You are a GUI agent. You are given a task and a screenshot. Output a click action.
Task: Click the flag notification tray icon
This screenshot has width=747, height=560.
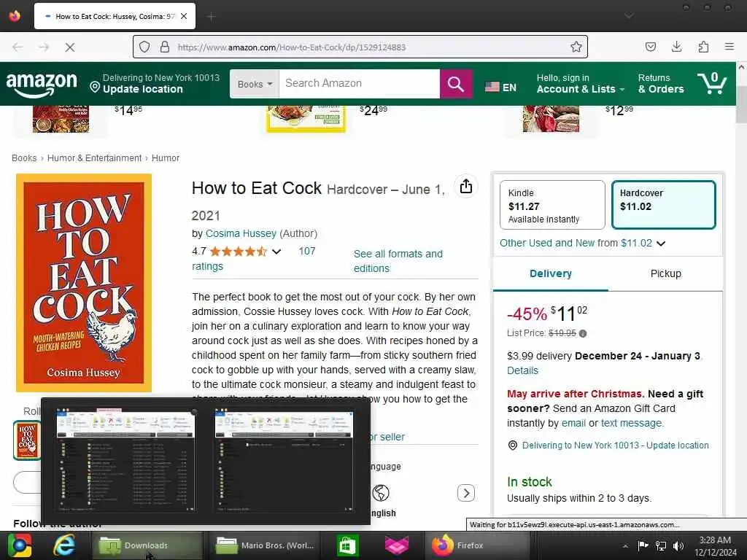tap(643, 545)
